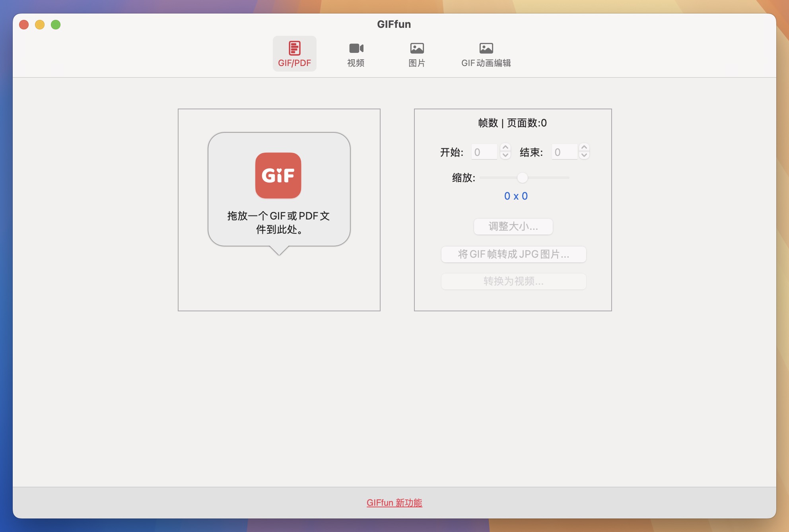Click the blue 0 x 0 dimension label
Viewport: 789px width, 532px height.
tap(515, 196)
